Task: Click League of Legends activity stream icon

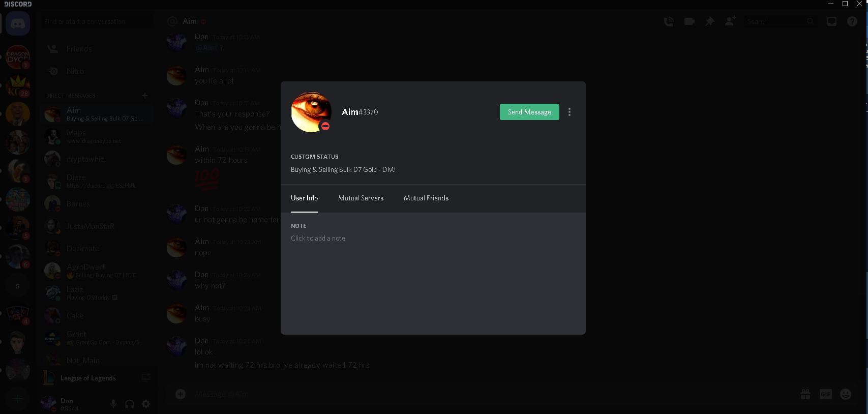Action: pos(146,378)
